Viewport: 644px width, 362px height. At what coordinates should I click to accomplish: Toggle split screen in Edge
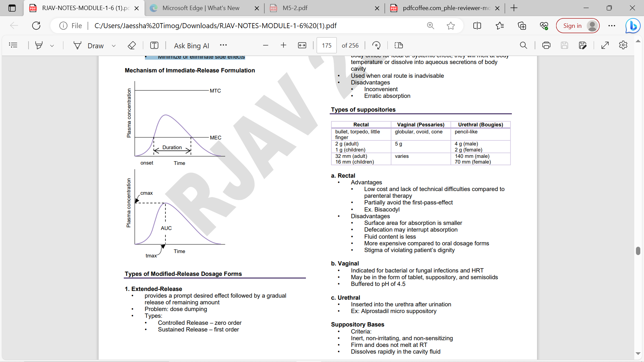point(477,26)
